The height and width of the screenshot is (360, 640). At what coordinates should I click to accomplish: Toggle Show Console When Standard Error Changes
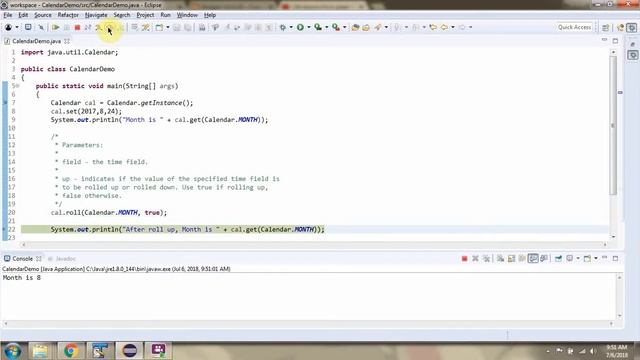click(x=544, y=258)
